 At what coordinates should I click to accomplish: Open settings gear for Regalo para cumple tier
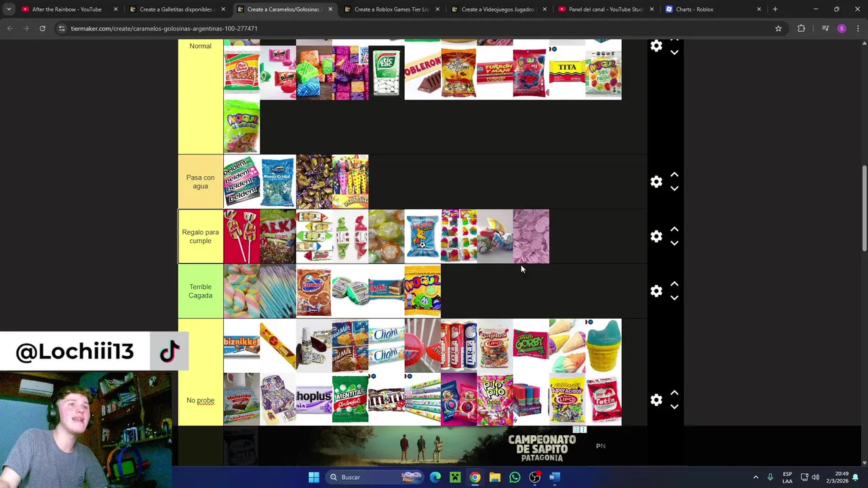(x=656, y=237)
